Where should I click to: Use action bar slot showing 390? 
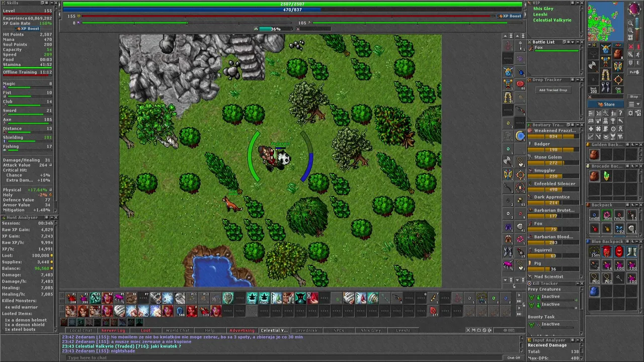point(84,298)
